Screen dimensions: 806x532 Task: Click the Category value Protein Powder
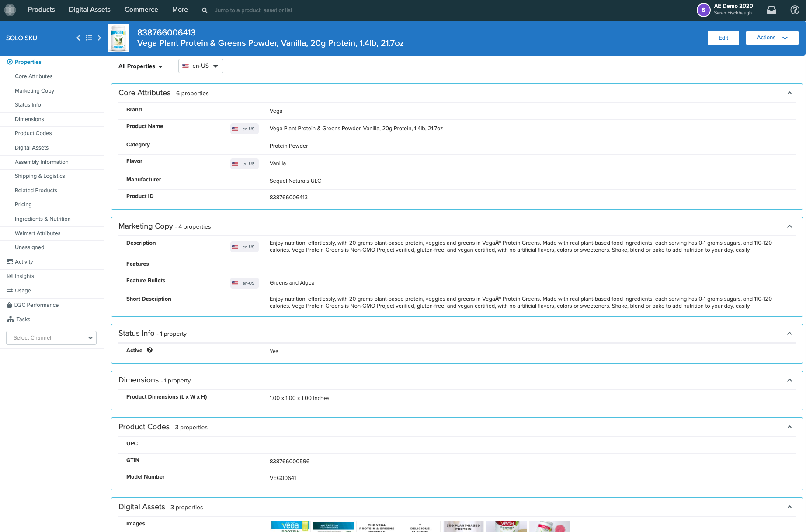(x=288, y=146)
